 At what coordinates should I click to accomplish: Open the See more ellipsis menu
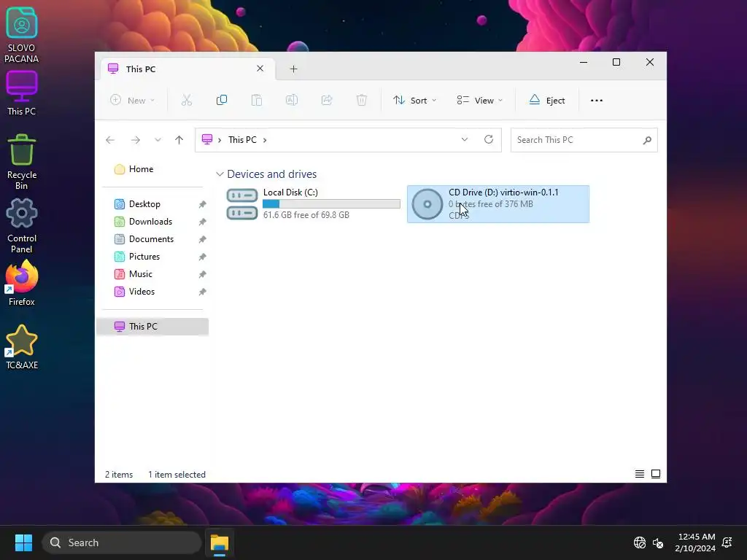pos(597,101)
